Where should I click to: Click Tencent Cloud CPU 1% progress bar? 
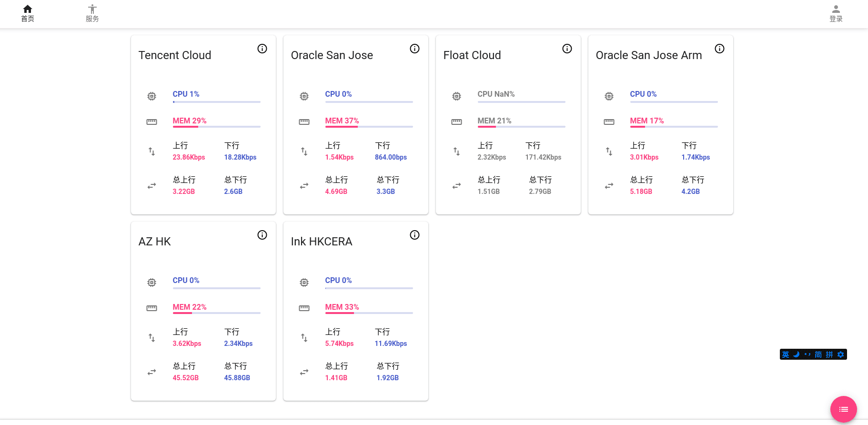click(x=216, y=102)
